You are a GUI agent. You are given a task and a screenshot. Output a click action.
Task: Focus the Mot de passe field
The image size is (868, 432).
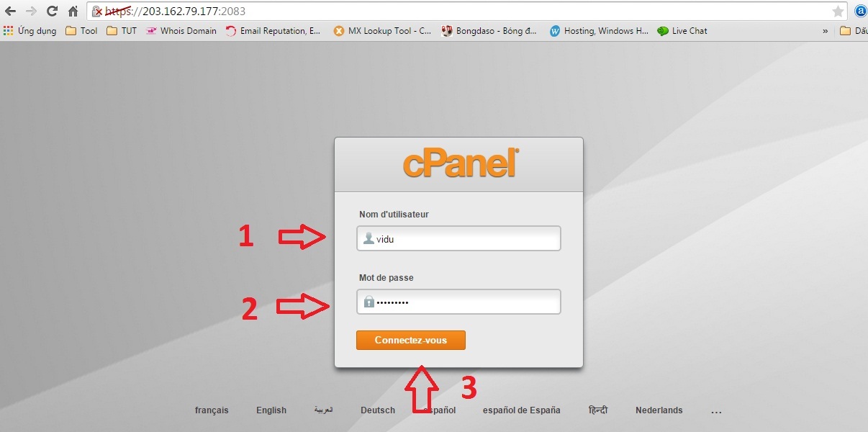tap(458, 302)
